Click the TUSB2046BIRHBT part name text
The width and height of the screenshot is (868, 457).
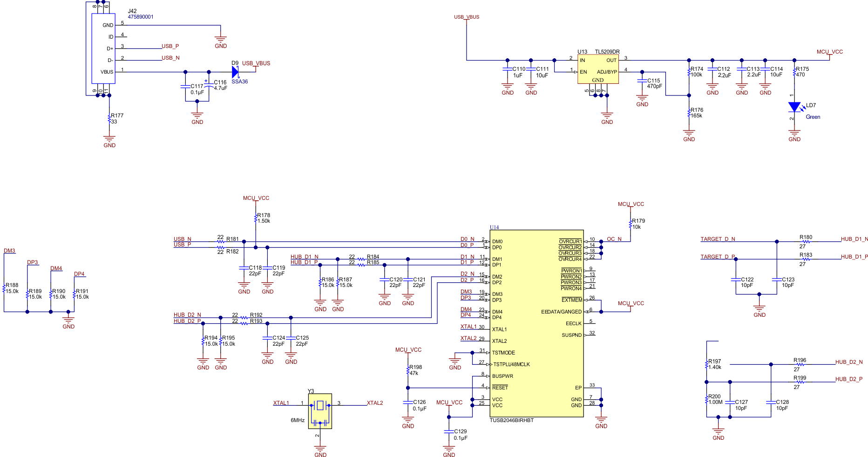[x=512, y=420]
